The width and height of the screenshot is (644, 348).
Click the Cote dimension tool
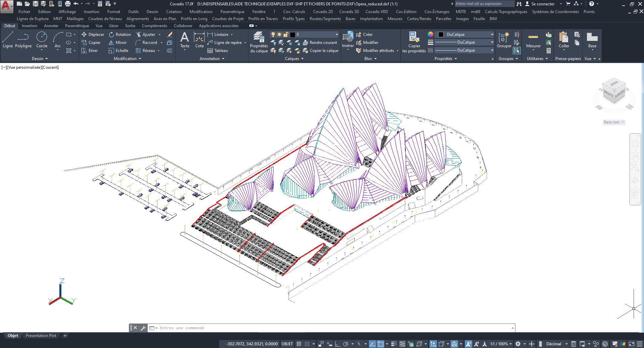tap(199, 40)
